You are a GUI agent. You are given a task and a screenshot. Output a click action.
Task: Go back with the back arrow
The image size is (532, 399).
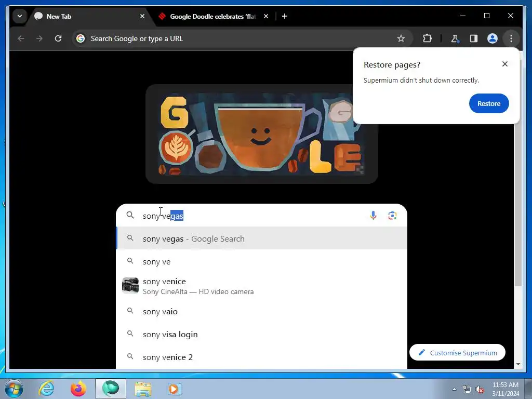(x=21, y=38)
